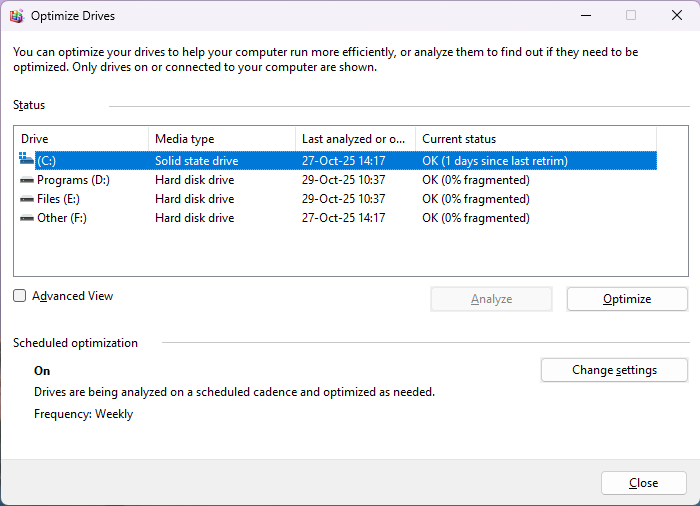Click the grayed-out Analyze button
Viewport: 700px width, 506px height.
tap(491, 299)
